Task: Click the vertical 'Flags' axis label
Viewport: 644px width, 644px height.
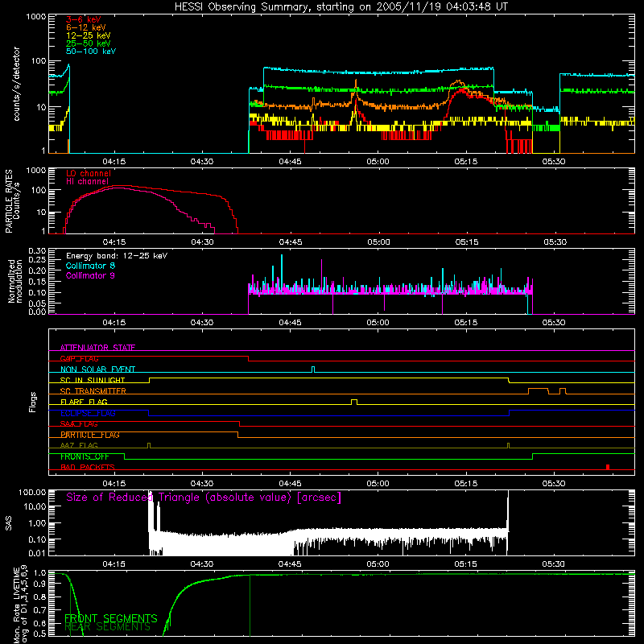Action: click(x=33, y=402)
